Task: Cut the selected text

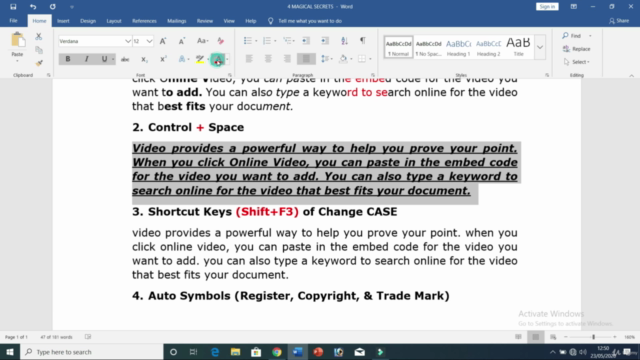Action: [x=38, y=36]
